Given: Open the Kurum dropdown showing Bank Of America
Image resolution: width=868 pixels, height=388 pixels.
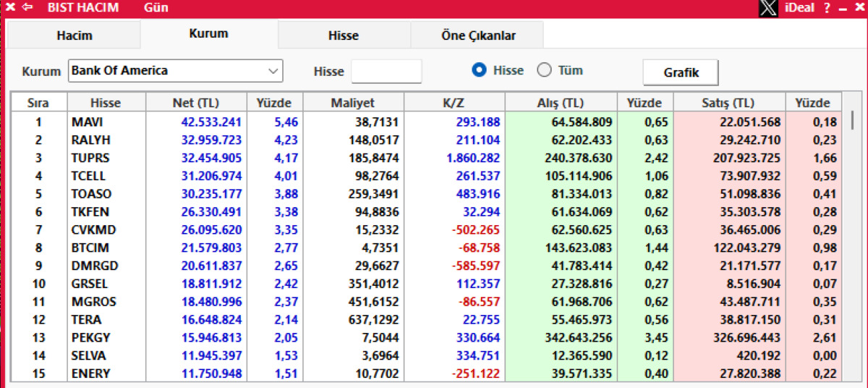Looking at the screenshot, I should pyautogui.click(x=176, y=71).
